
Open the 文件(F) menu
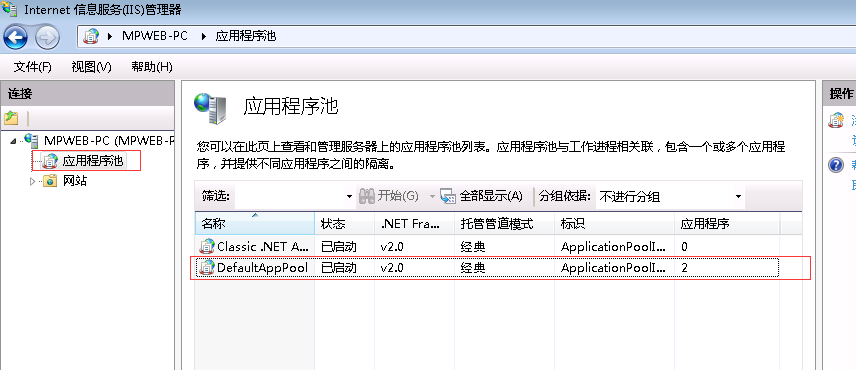(32, 67)
